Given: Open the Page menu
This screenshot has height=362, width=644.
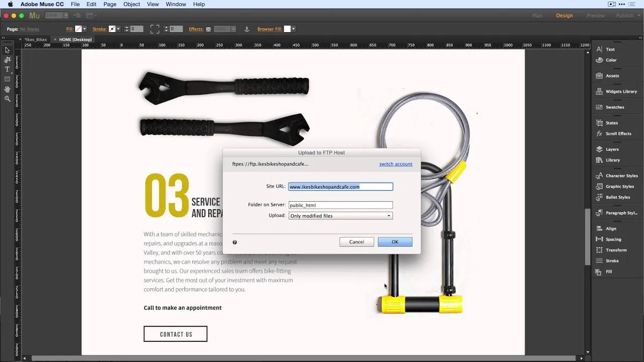Looking at the screenshot, I should [x=110, y=4].
